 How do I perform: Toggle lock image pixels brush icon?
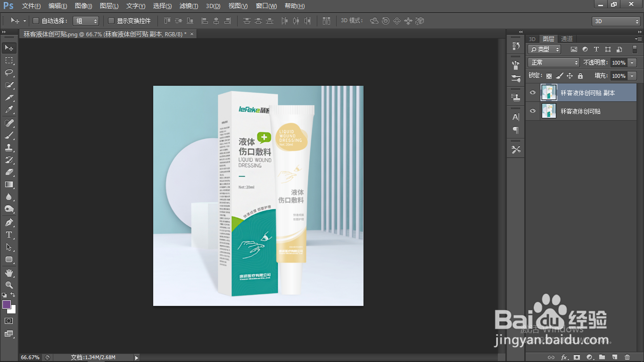(559, 75)
